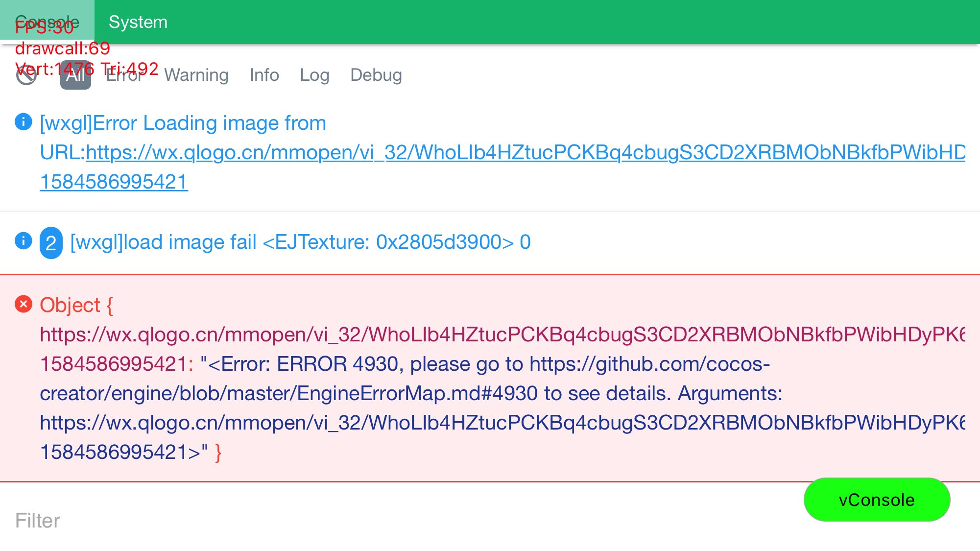The width and height of the screenshot is (980, 551).
Task: Filter logs by Error level
Action: pos(125,75)
